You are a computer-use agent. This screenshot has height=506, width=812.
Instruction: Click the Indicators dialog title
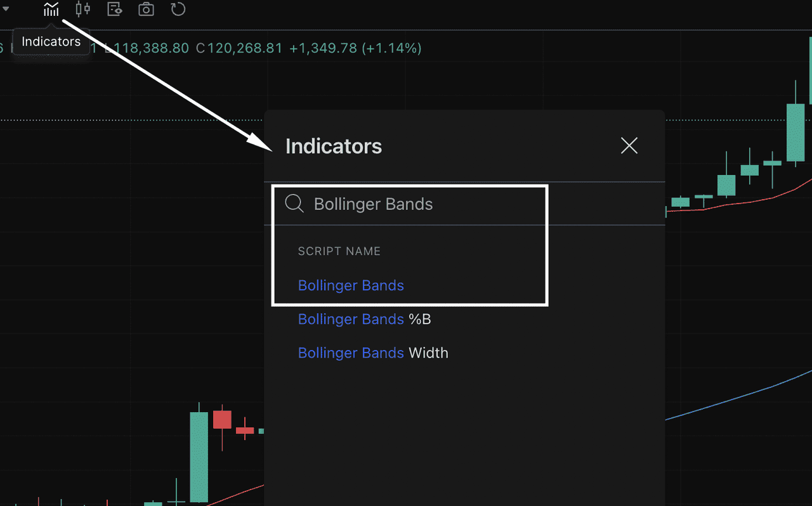334,146
